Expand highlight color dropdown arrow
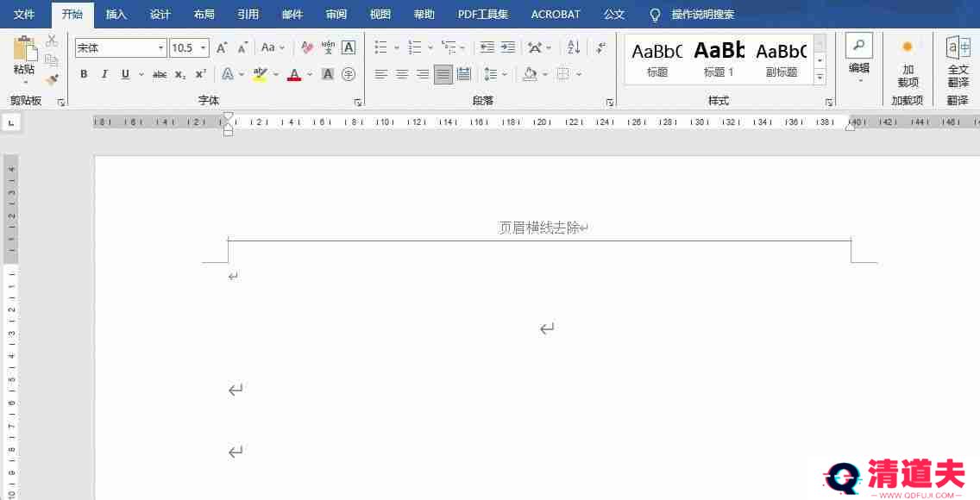980x500 pixels. pyautogui.click(x=276, y=74)
